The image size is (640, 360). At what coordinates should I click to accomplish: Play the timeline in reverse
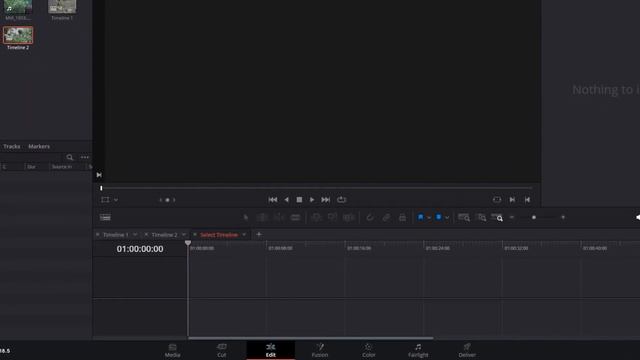pos(286,200)
